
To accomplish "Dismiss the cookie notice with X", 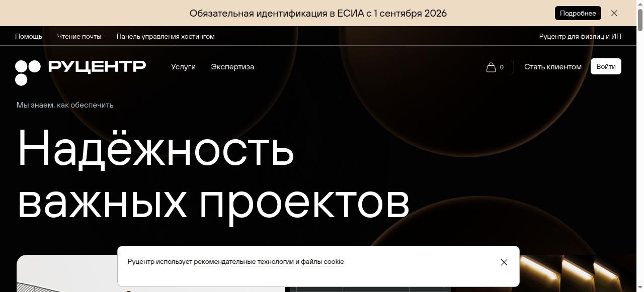I will [504, 262].
